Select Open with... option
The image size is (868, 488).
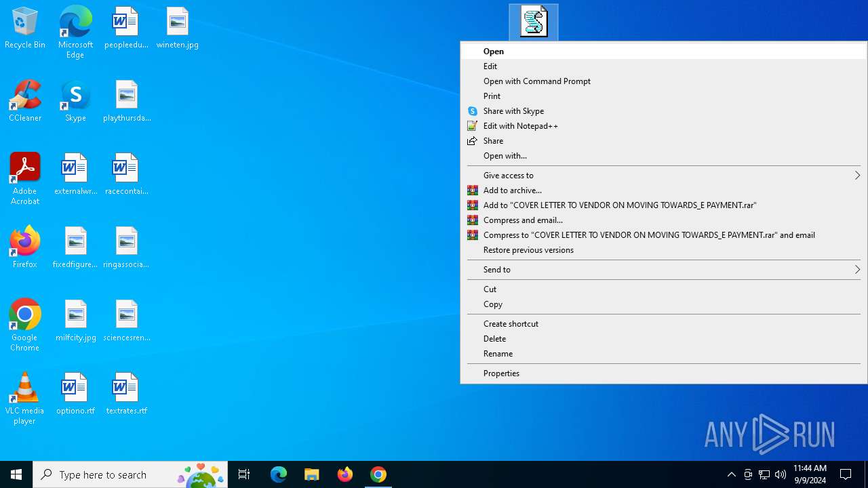click(664, 156)
